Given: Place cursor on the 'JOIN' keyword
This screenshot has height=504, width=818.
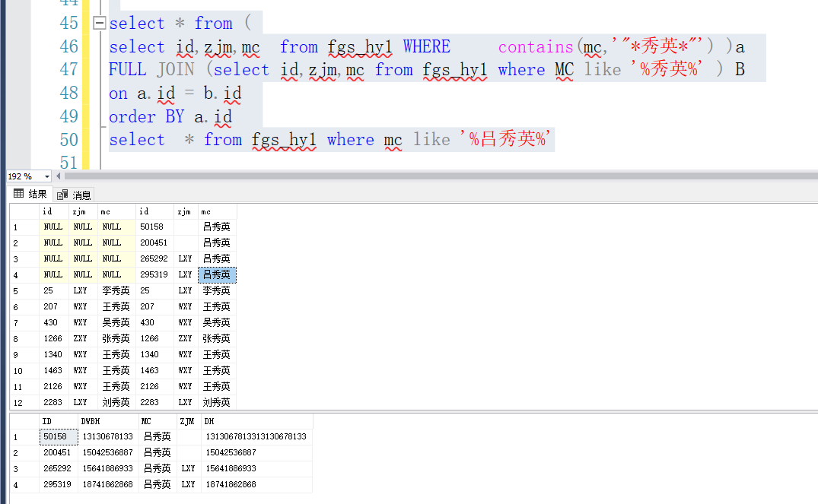Looking at the screenshot, I should coord(175,69).
